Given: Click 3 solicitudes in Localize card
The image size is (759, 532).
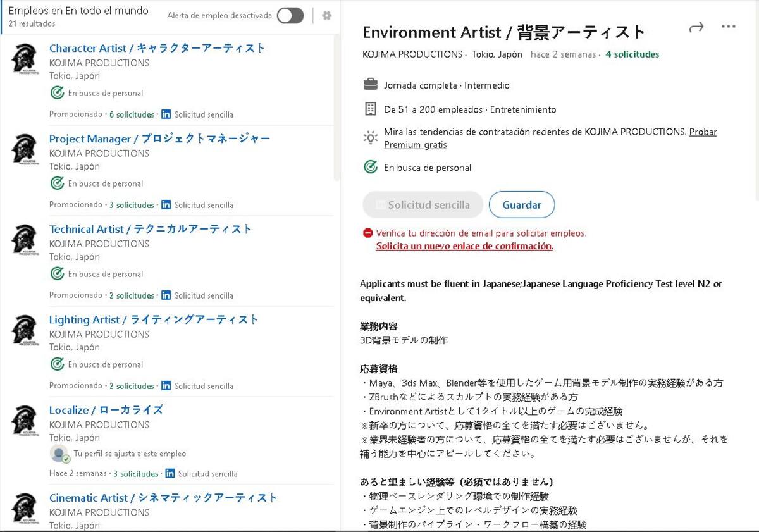Looking at the screenshot, I should (x=135, y=473).
